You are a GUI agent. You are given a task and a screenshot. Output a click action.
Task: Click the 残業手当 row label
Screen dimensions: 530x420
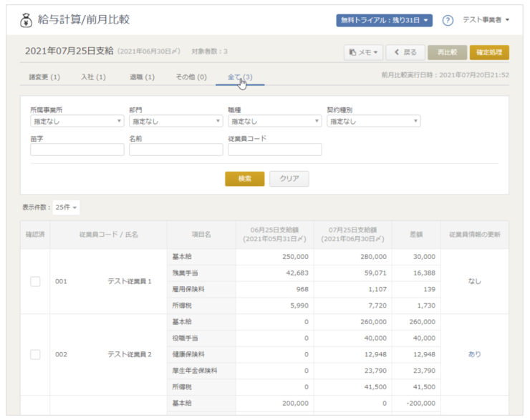point(185,273)
